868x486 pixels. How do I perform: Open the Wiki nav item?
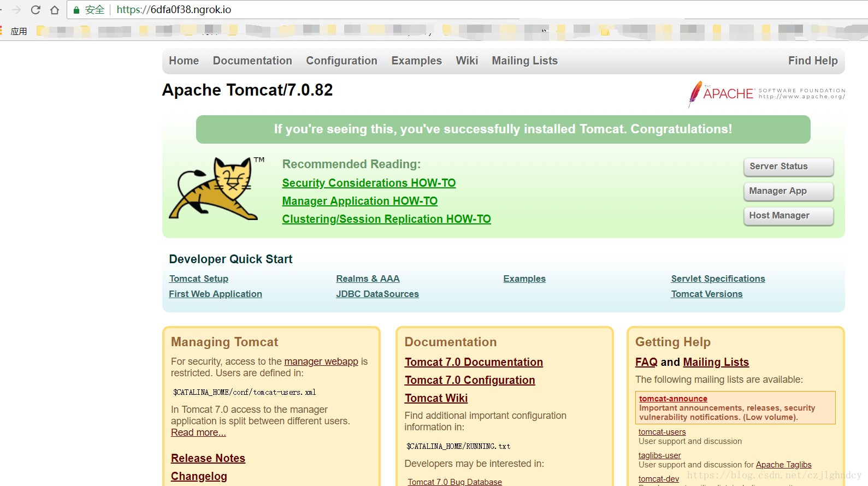(467, 61)
